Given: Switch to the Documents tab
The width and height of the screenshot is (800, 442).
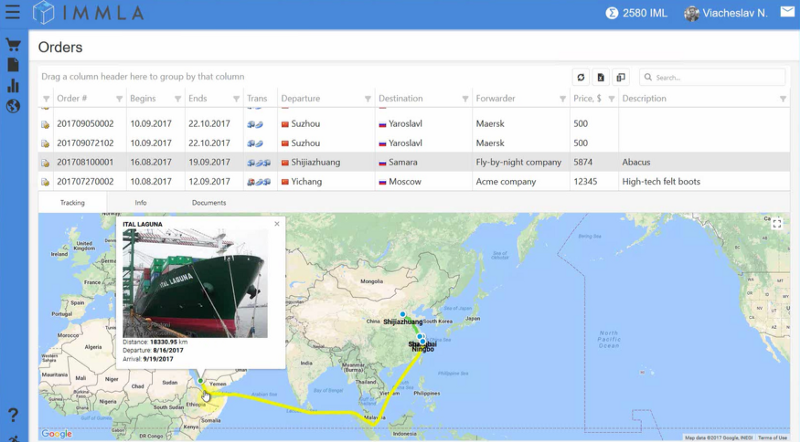Looking at the screenshot, I should 209,203.
